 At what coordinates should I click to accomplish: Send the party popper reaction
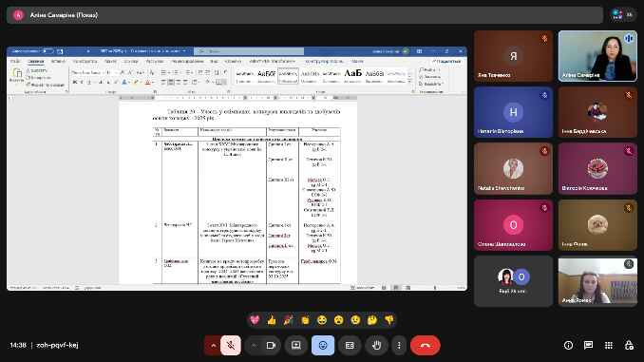[x=289, y=320]
